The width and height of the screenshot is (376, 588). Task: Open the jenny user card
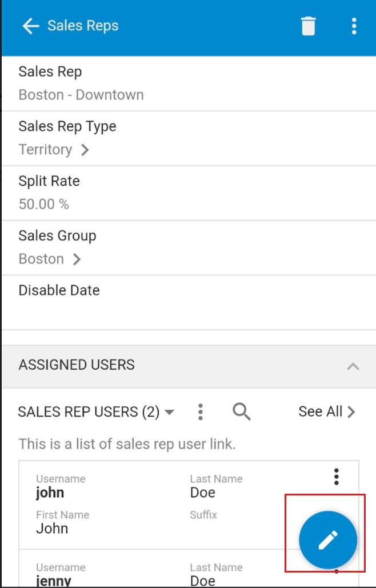(189, 568)
